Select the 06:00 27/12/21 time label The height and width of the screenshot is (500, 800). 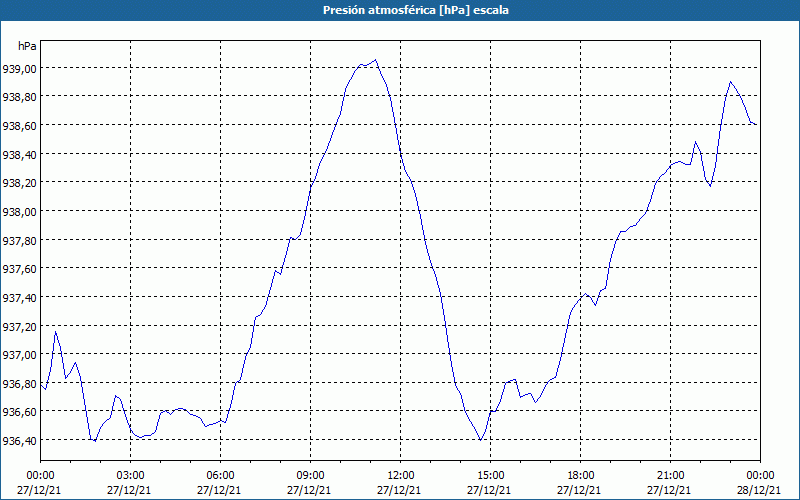[221, 482]
